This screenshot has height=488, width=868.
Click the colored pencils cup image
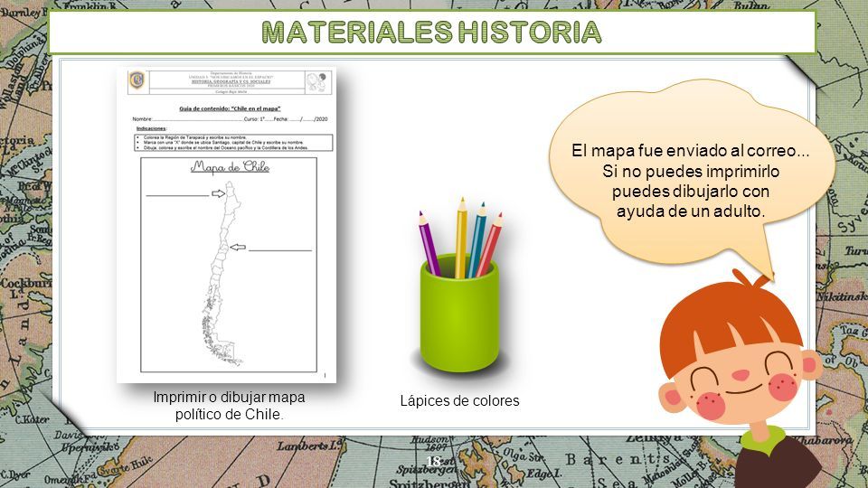tap(460, 285)
